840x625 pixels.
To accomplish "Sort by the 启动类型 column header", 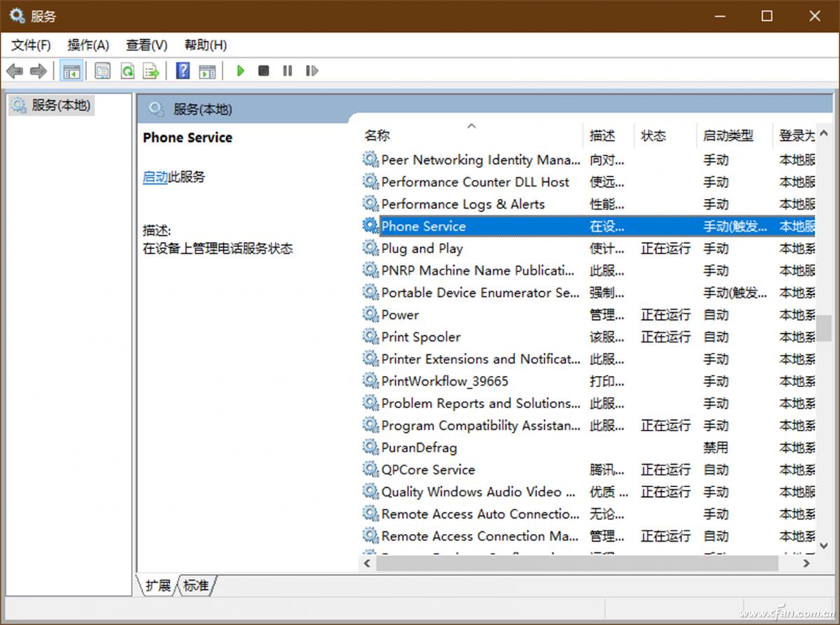I will (x=735, y=135).
